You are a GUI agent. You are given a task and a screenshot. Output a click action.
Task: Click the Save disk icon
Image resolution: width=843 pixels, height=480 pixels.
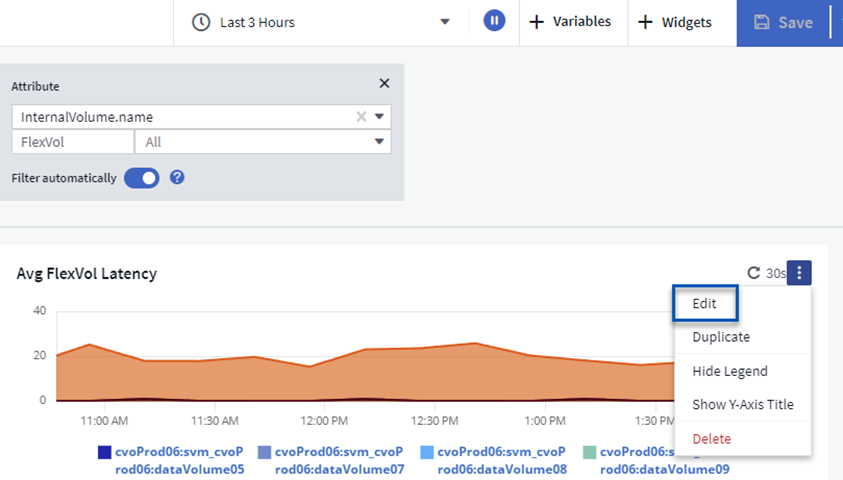[762, 22]
